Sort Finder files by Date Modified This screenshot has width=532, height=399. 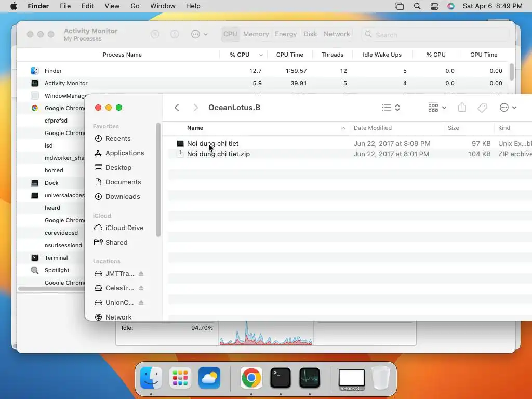(x=396, y=128)
